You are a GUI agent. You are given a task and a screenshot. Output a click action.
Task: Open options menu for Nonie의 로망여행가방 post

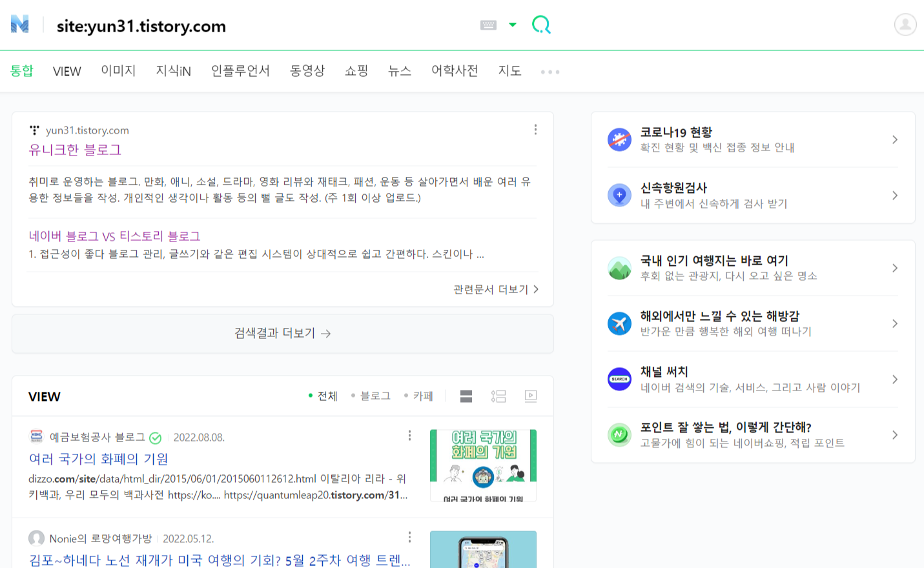[409, 537]
